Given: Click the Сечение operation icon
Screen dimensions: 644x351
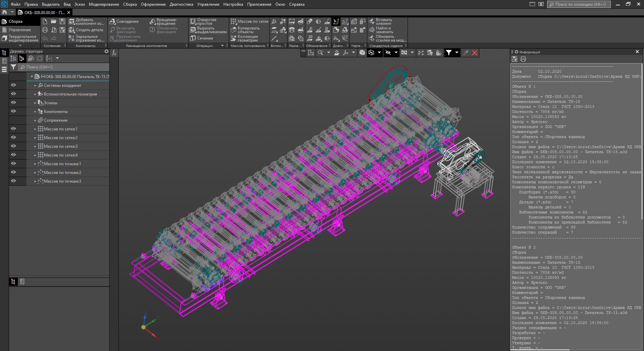Looking at the screenshot, I should pos(193,38).
